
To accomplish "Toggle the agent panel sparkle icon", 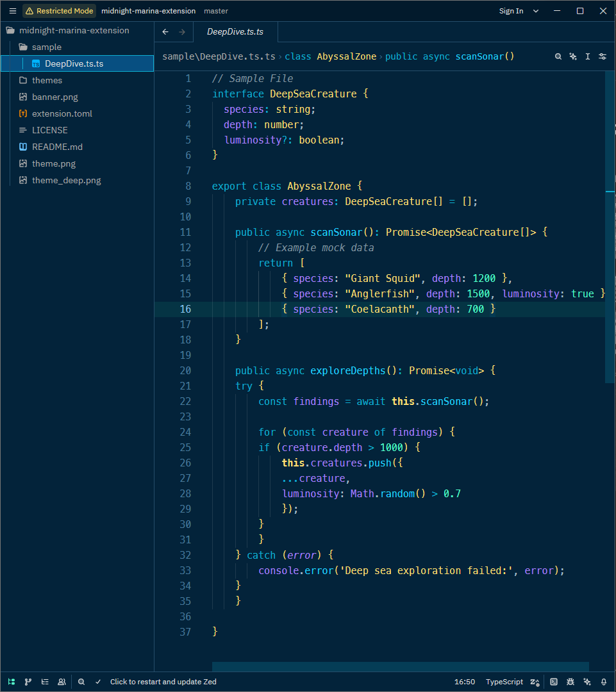I will [587, 682].
